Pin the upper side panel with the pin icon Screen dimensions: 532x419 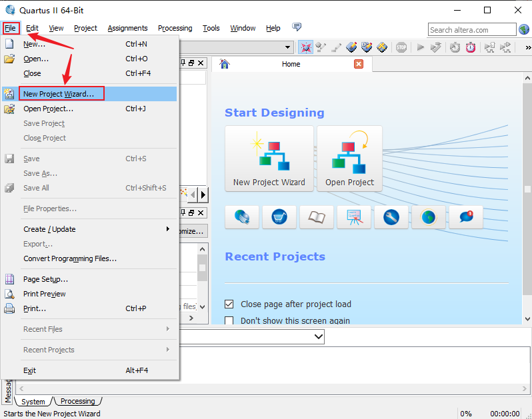pyautogui.click(x=183, y=63)
